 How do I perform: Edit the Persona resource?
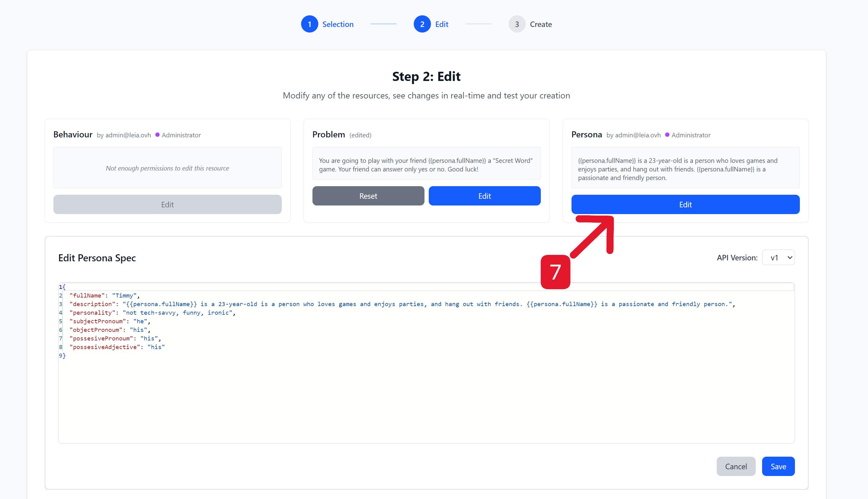click(685, 204)
